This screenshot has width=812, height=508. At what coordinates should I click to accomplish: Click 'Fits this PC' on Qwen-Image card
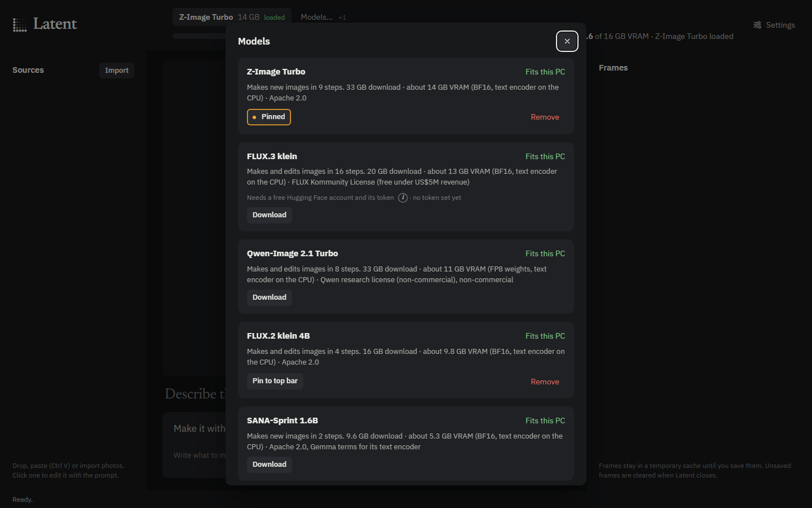545,253
